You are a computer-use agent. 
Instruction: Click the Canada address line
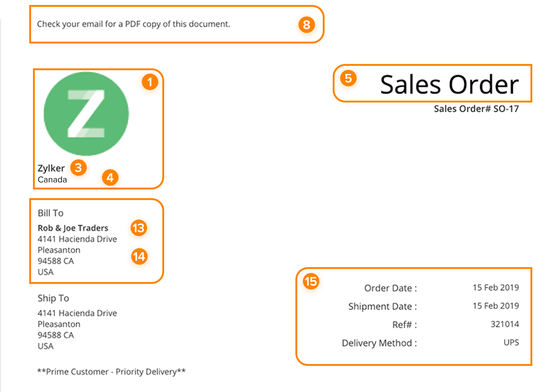pyautogui.click(x=52, y=180)
